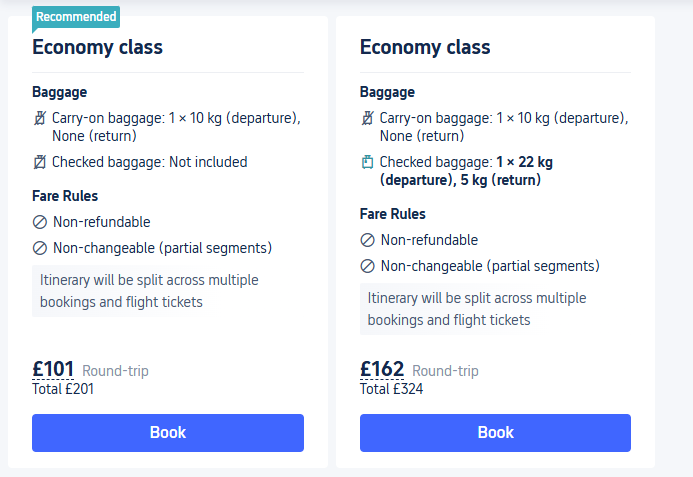Click the £162 underlined price
Viewport: 693px width, 477px height.
coord(382,370)
